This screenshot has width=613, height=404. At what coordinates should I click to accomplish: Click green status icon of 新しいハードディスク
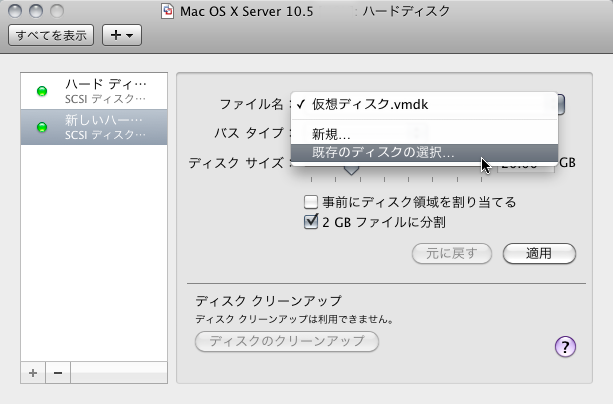42,127
